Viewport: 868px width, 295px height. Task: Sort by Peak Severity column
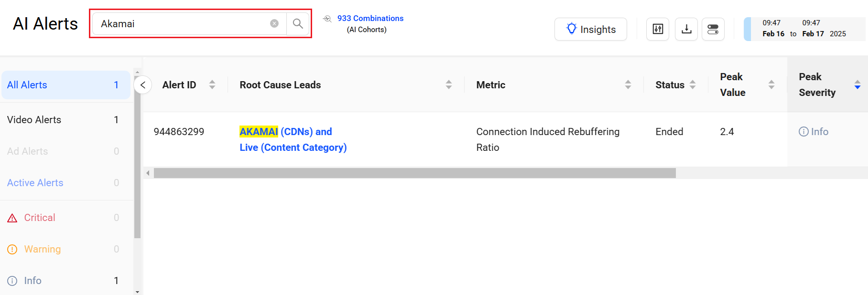click(x=857, y=84)
